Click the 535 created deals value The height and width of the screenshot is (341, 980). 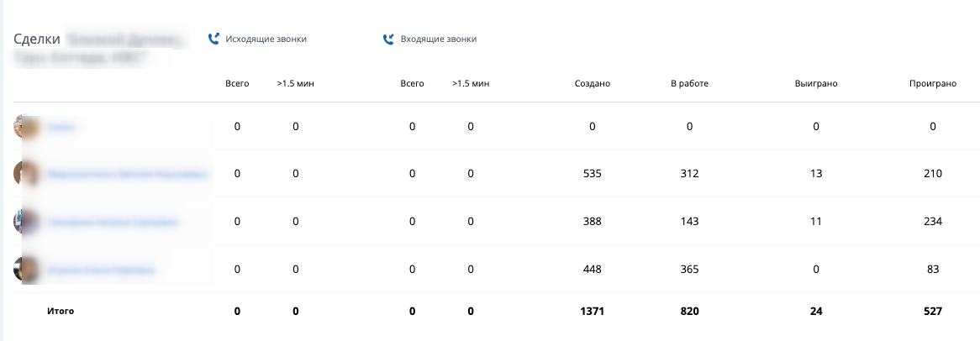[592, 174]
